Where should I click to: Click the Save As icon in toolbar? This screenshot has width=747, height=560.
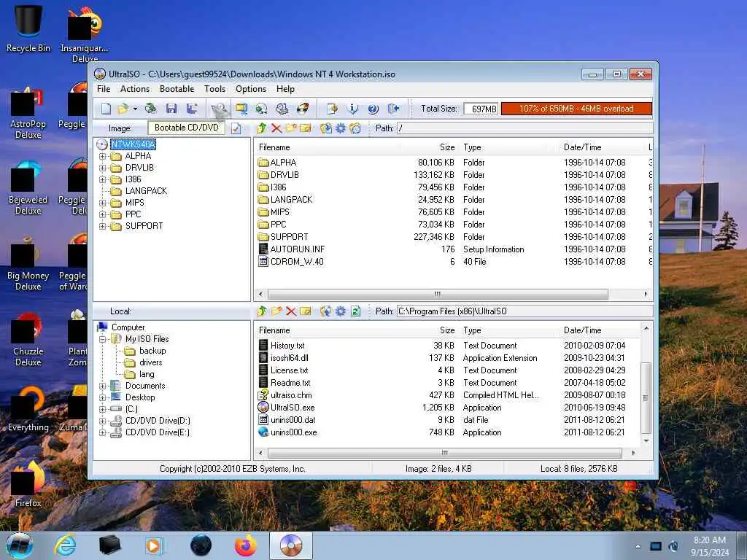[192, 109]
